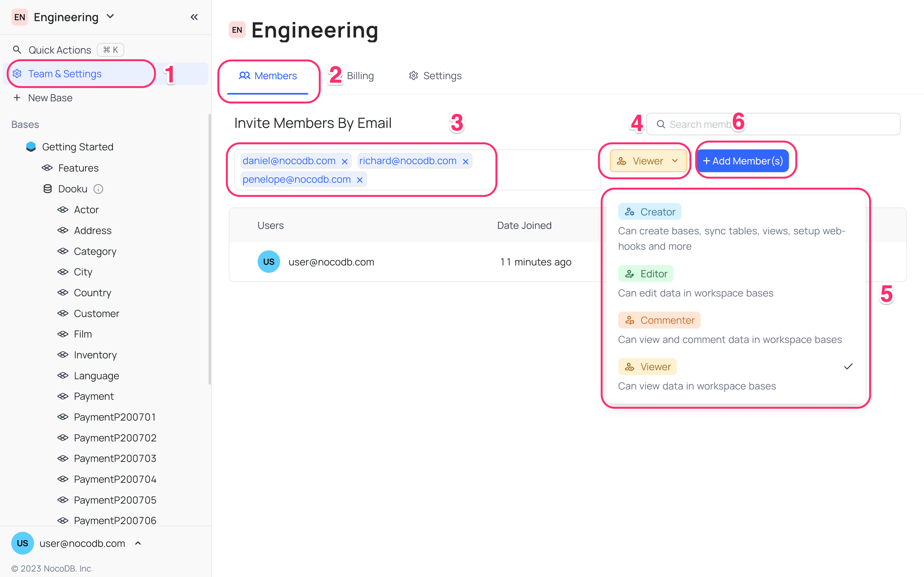Remove penelope@nocodb.com email chip

(360, 180)
